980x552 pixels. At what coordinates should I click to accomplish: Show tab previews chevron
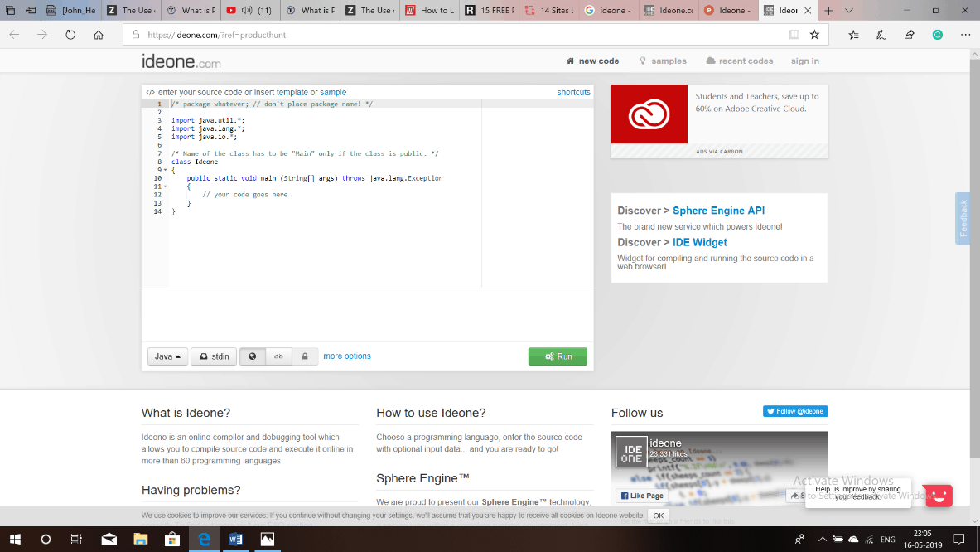point(849,11)
